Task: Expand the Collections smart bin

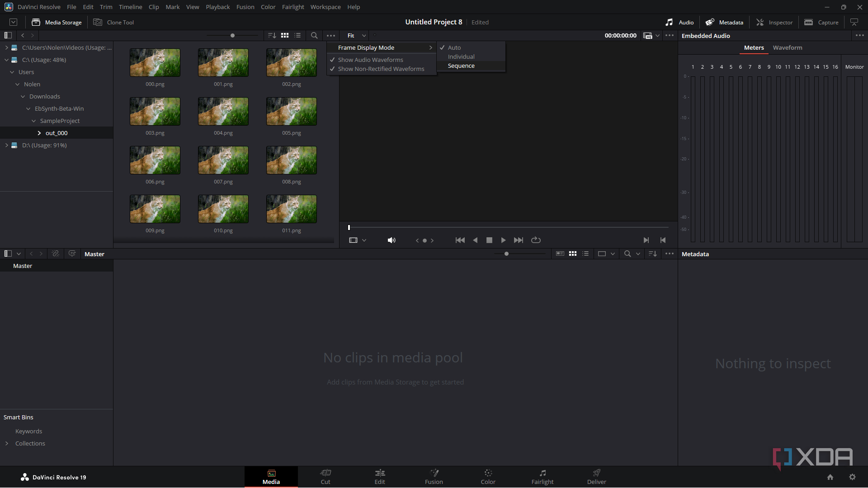Action: tap(6, 443)
